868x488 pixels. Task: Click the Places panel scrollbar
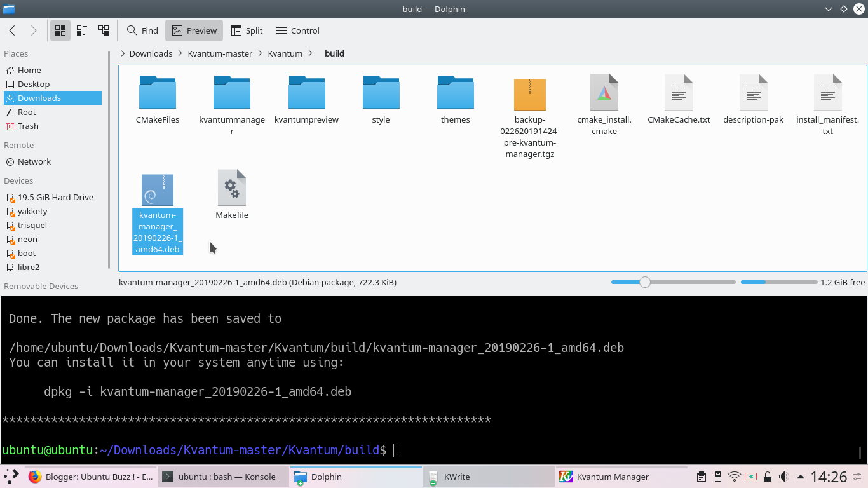[110, 160]
